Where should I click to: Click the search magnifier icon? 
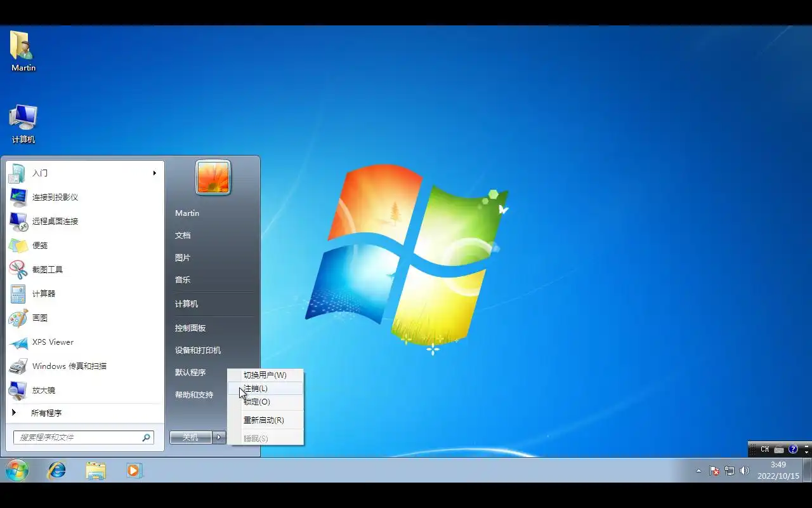(x=146, y=438)
